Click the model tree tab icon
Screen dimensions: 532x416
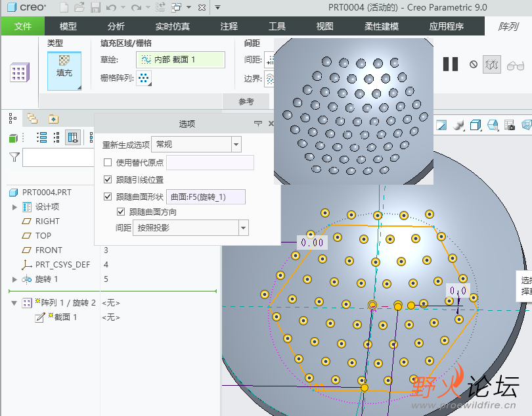12,118
